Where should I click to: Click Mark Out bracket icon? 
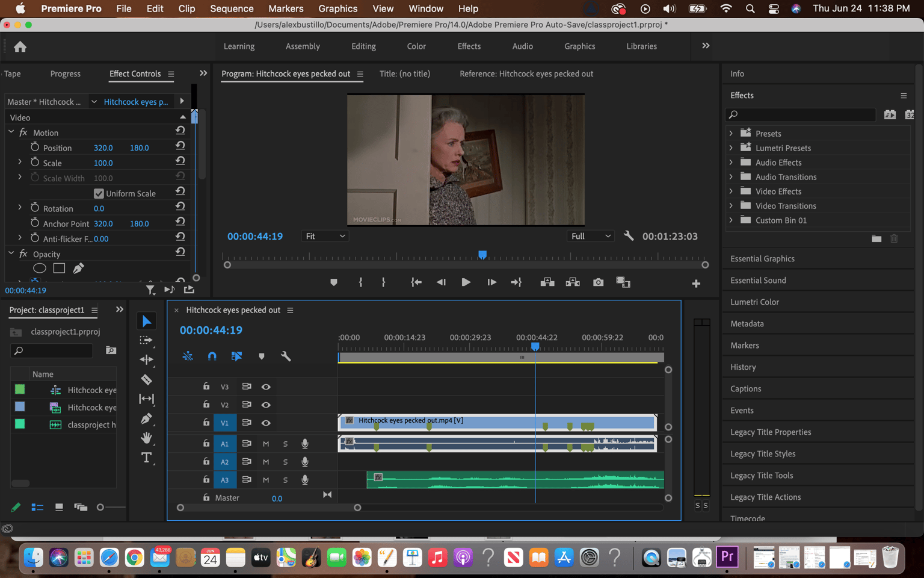(x=383, y=282)
